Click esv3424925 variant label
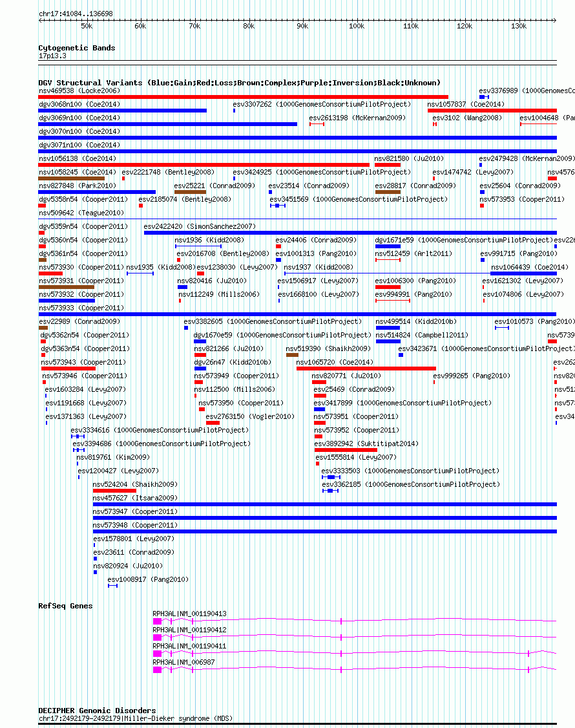 tap(322, 172)
